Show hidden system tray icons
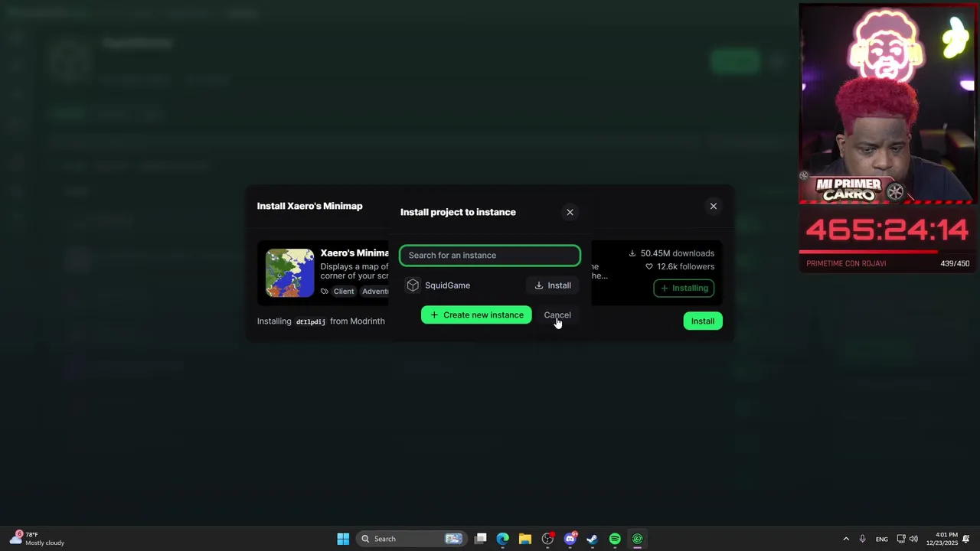980x551 pixels. 846,539
